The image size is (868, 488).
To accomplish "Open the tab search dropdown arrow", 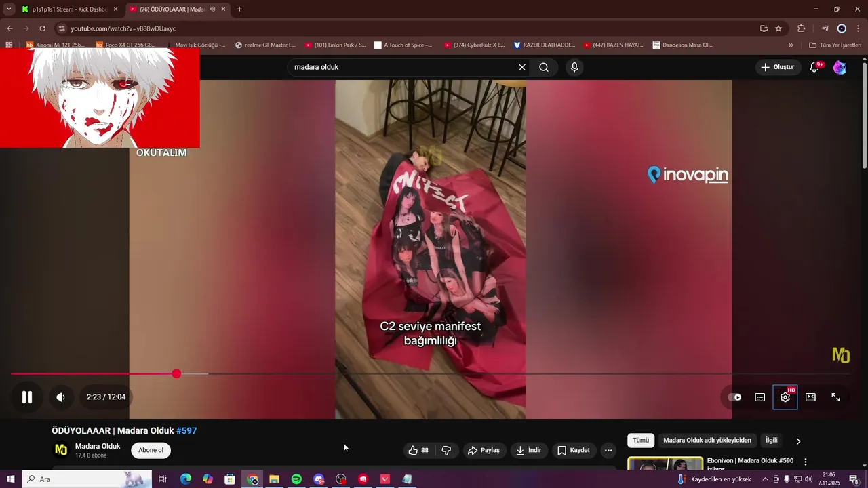I will [x=9, y=9].
